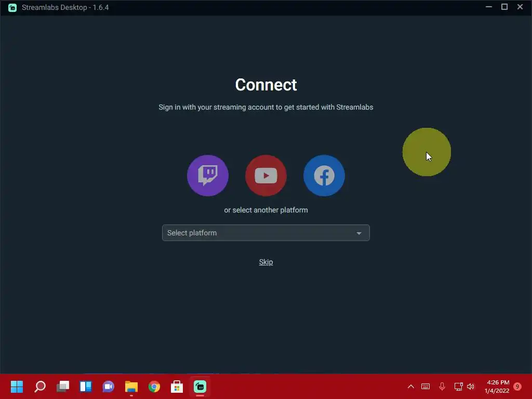Open the volume tray icon
The image size is (532, 399).
[x=471, y=387]
